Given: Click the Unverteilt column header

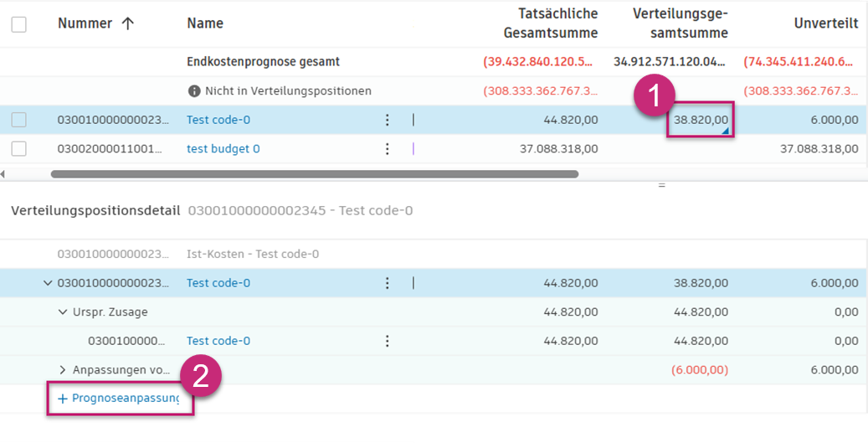Looking at the screenshot, I should [825, 23].
